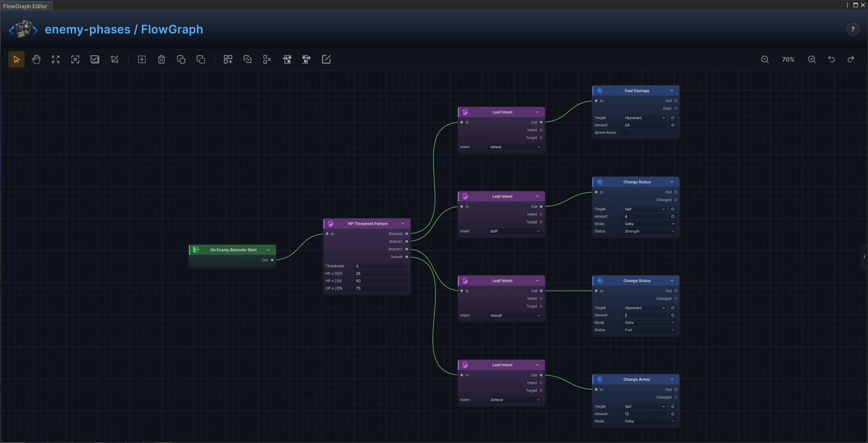868x443 pixels.
Task: Click the card-deck logo in header
Action: coord(23,29)
